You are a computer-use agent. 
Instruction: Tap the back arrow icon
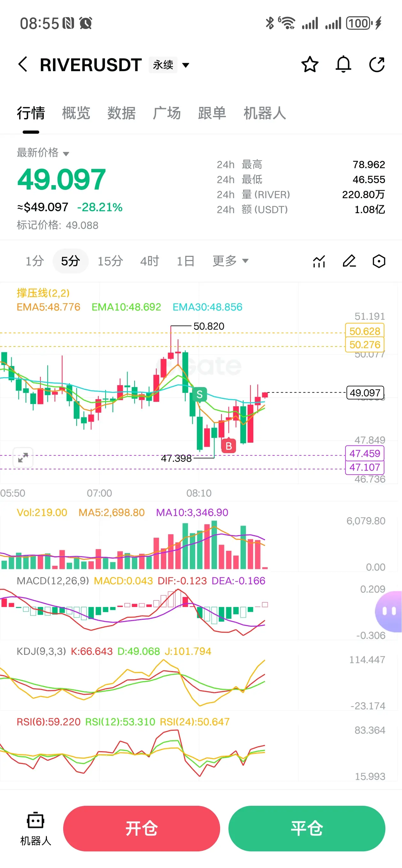[23, 64]
